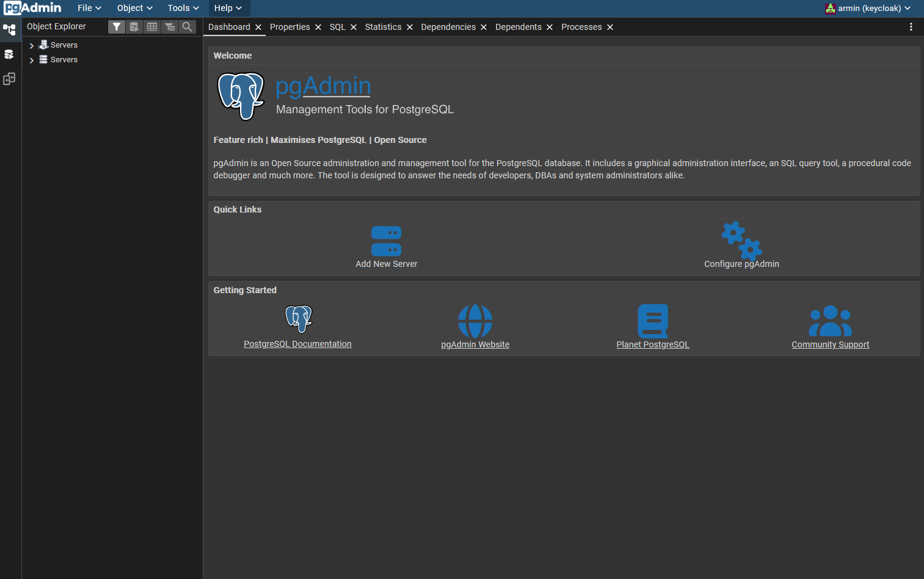This screenshot has height=579, width=924.
Task: Click the Filtered Rows toolbar icon
Action: (x=170, y=27)
